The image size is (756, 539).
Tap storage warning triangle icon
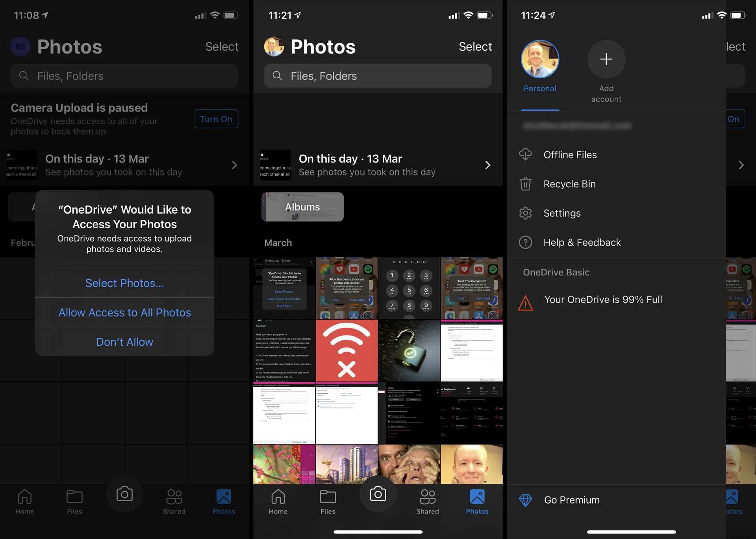[525, 303]
